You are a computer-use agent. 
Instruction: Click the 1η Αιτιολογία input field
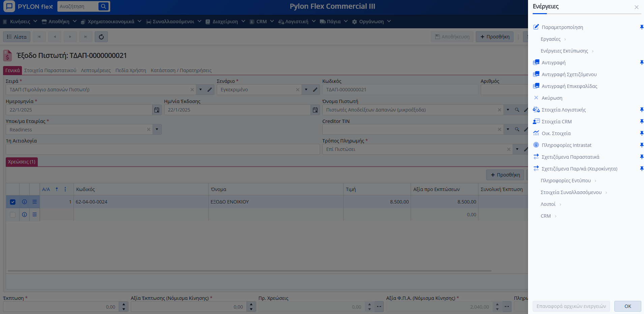point(163,149)
